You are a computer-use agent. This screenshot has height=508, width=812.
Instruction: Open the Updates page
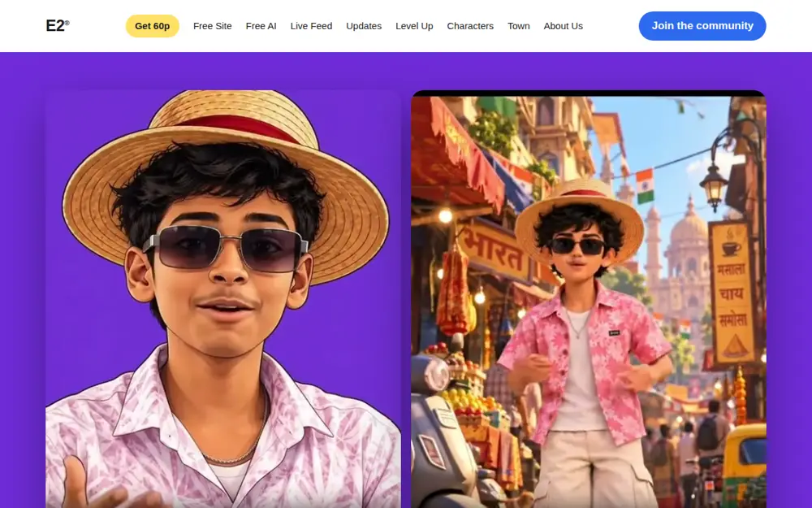[x=364, y=26]
